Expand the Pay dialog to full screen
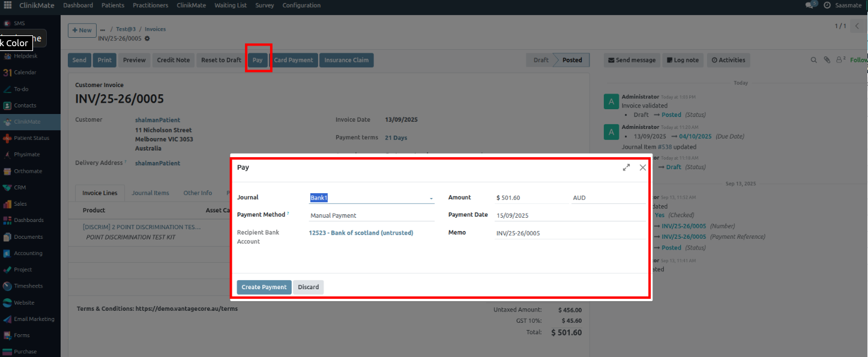Viewport: 868px width, 357px height. (626, 168)
